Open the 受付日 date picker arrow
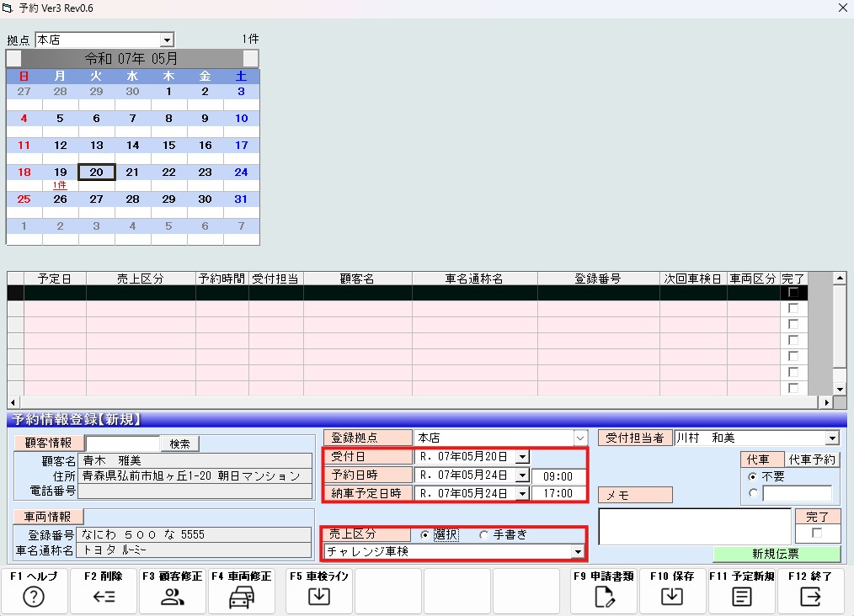Image resolution: width=854 pixels, height=616 pixels. click(x=522, y=457)
